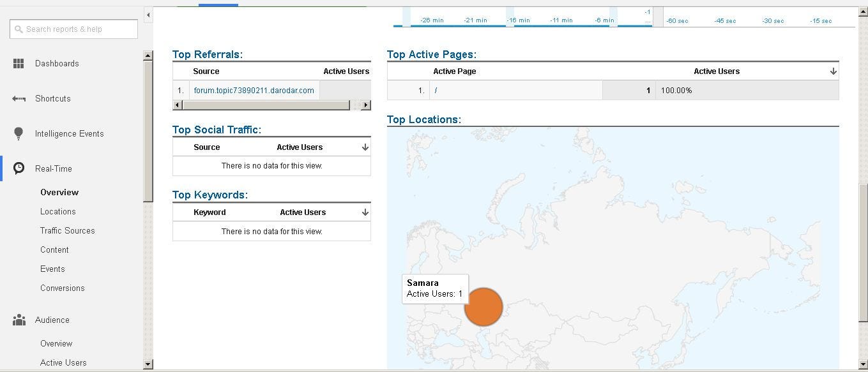Open Real-Time Locations report
This screenshot has height=372, width=868.
pos(58,211)
